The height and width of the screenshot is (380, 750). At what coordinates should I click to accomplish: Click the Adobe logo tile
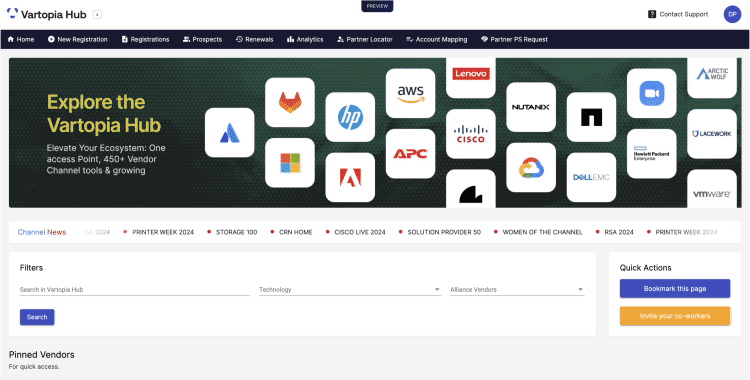[x=350, y=177]
